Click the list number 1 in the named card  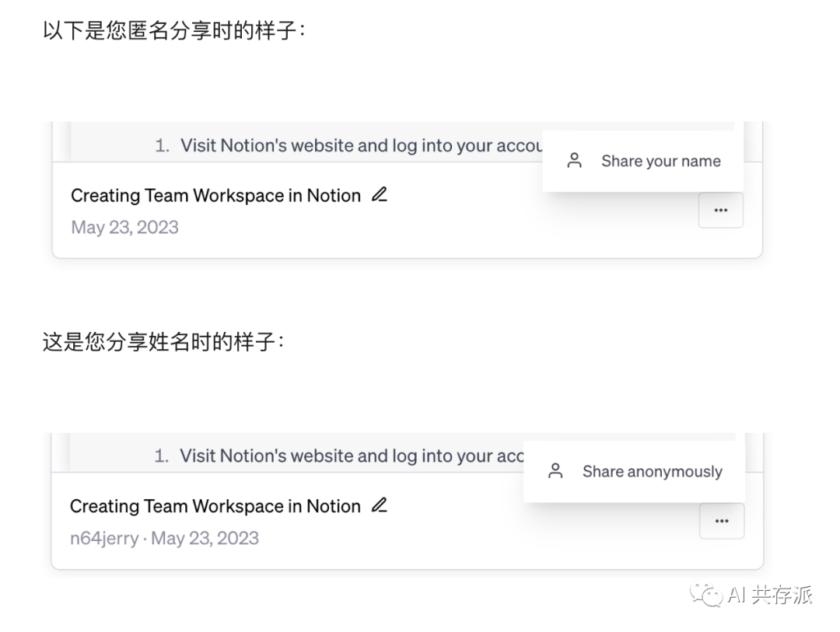[161, 456]
